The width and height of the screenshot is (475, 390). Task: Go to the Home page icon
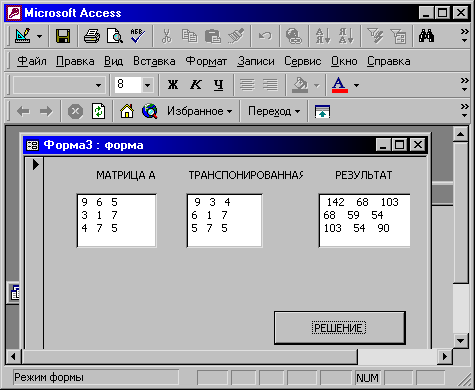127,111
